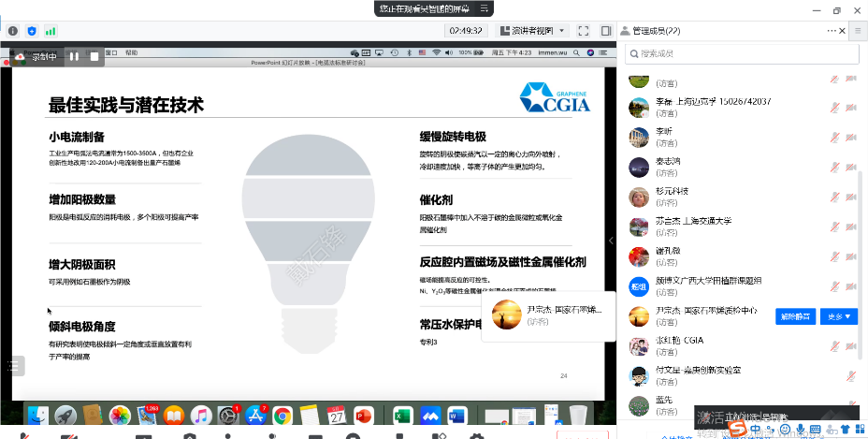Open Music in the shared Mac dock
The height and width of the screenshot is (439, 868).
tap(201, 416)
